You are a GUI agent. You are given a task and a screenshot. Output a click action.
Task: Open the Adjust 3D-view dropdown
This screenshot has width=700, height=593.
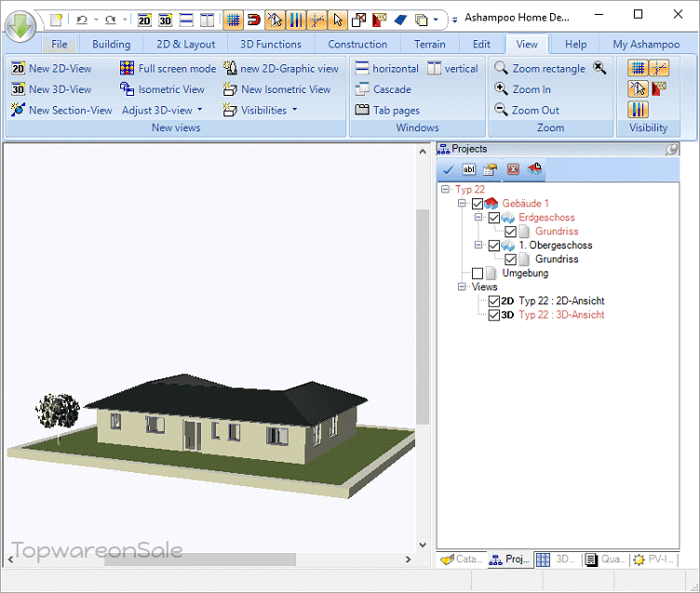point(162,110)
